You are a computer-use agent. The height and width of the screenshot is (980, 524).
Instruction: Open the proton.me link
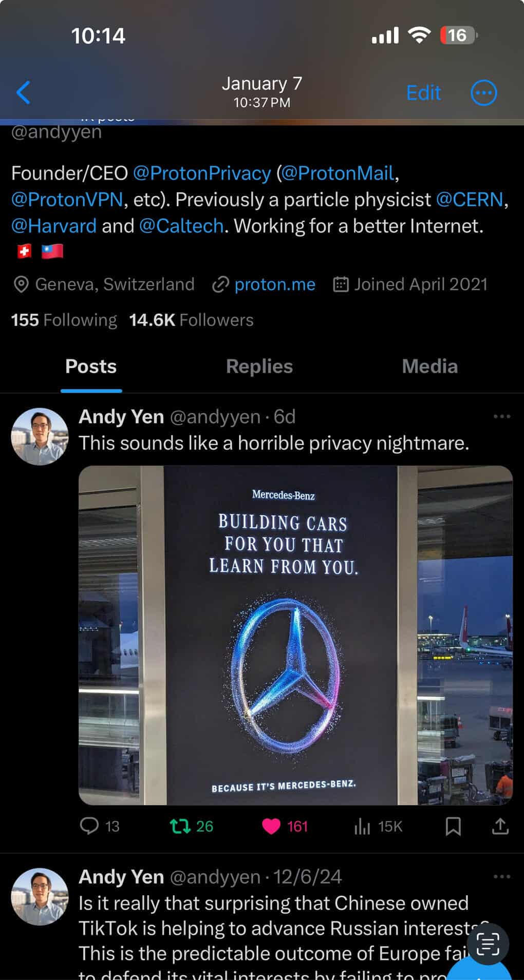(x=275, y=284)
